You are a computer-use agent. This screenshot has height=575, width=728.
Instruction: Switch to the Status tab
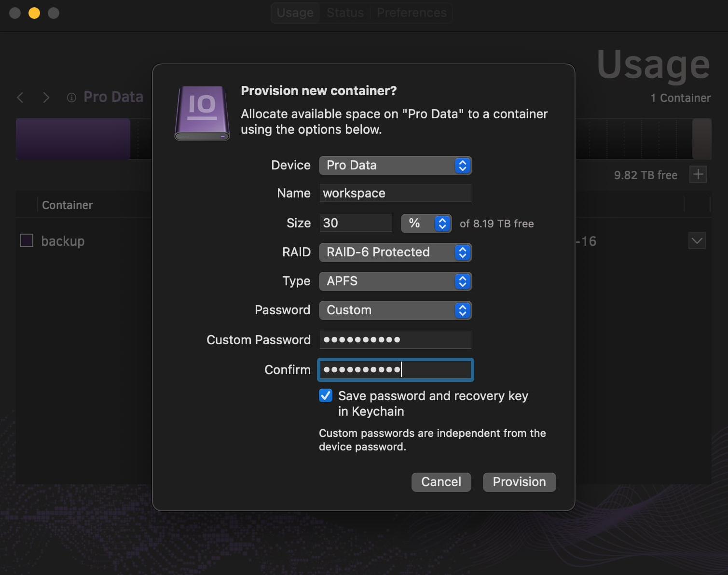pos(345,13)
